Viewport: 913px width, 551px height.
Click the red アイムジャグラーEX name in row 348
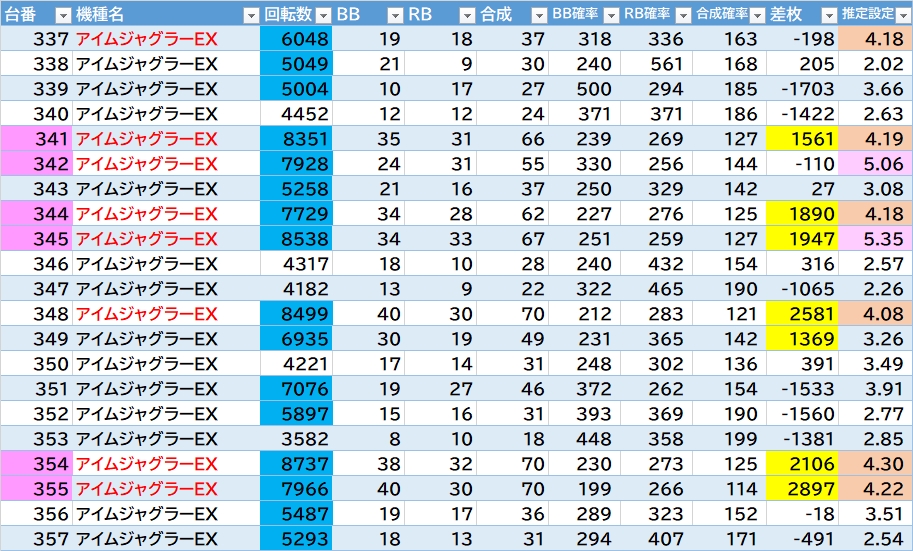pos(147,314)
